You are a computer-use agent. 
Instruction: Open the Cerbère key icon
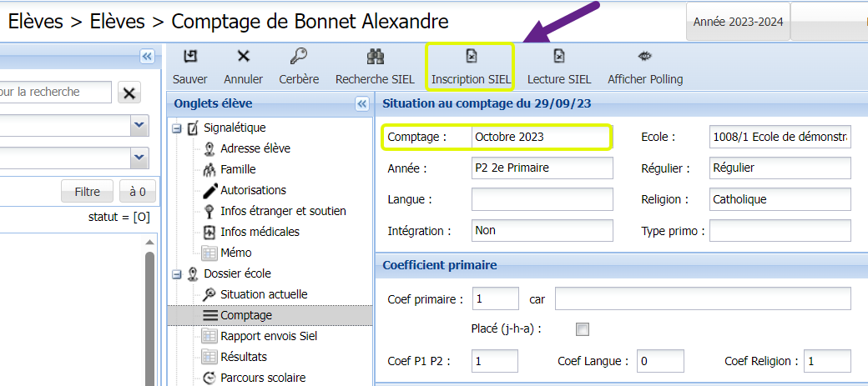[299, 57]
